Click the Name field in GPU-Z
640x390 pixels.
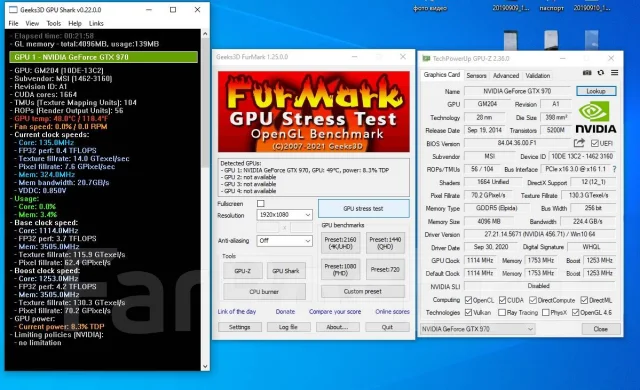click(517, 91)
